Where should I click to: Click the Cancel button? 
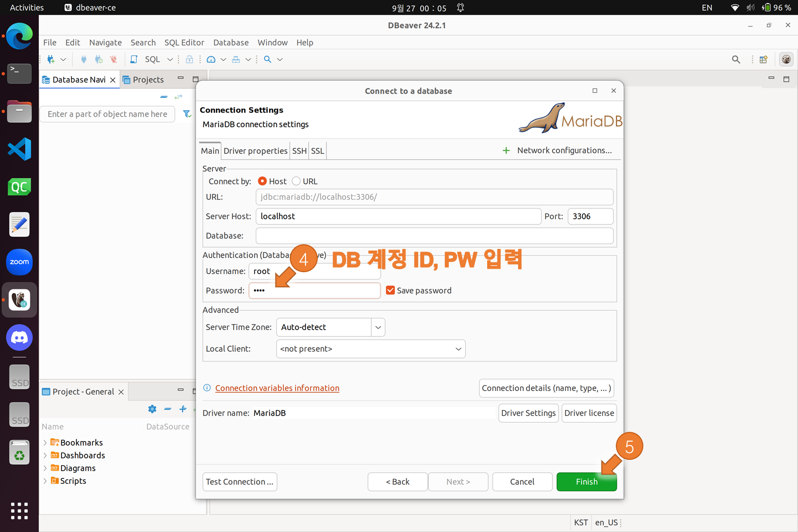(522, 481)
